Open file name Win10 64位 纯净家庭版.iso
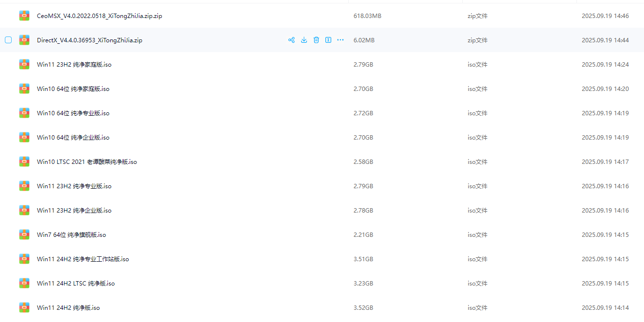Image resolution: width=644 pixels, height=322 pixels. [73, 89]
